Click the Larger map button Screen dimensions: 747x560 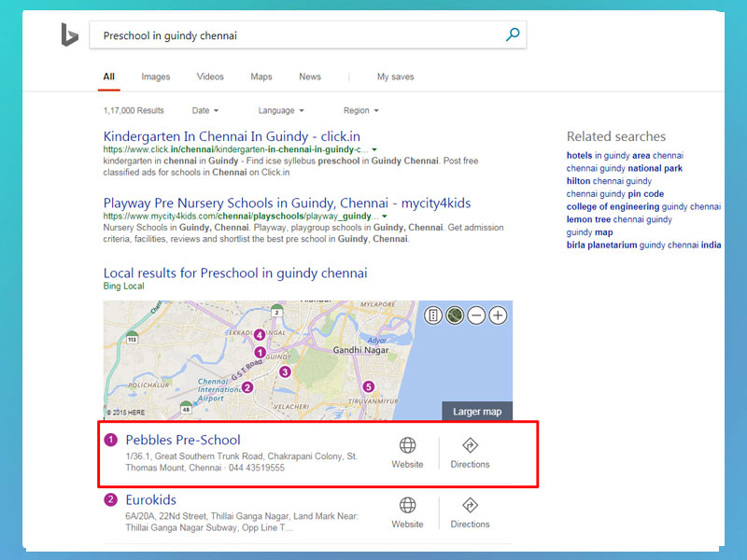(477, 412)
